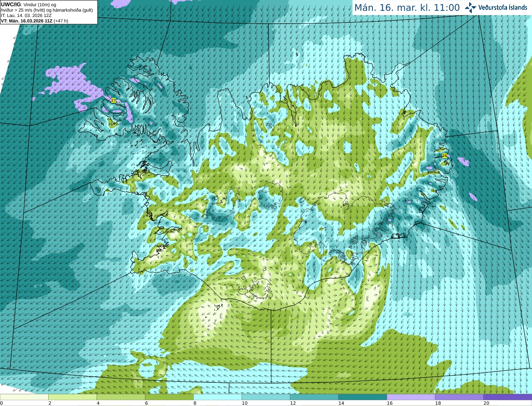Pick the darkest purple swatch above 20 m/s
Screen dimensions: 532x406
pos(508,397)
